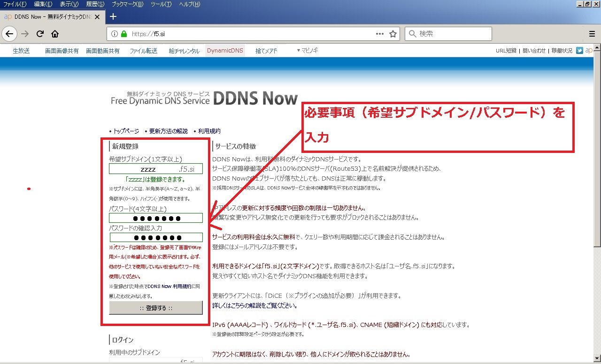Select the DynamicDNS navigation item
The width and height of the screenshot is (601, 364).
click(x=225, y=51)
